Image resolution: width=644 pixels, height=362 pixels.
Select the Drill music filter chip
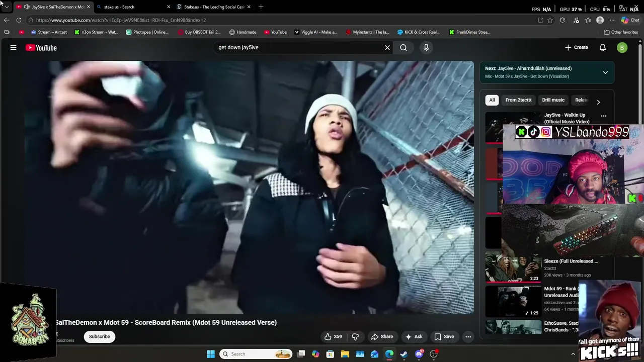553,100
